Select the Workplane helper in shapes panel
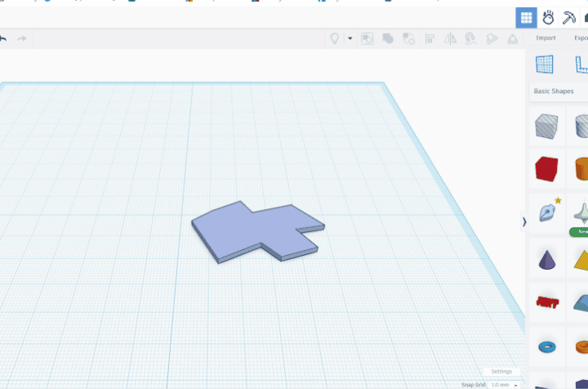Image resolution: width=588 pixels, height=389 pixels. point(545,65)
